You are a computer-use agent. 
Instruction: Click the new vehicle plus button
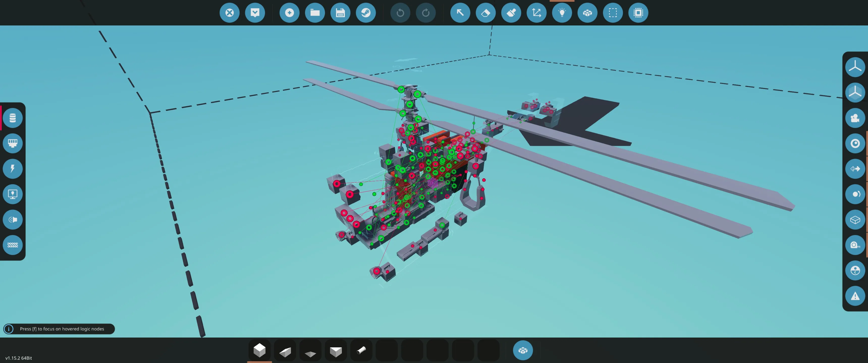(x=289, y=13)
